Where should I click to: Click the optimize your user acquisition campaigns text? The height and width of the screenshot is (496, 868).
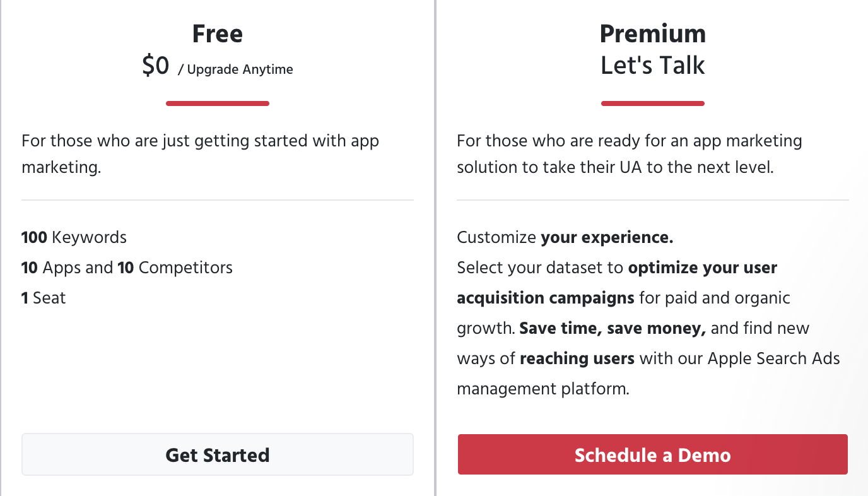tap(617, 282)
